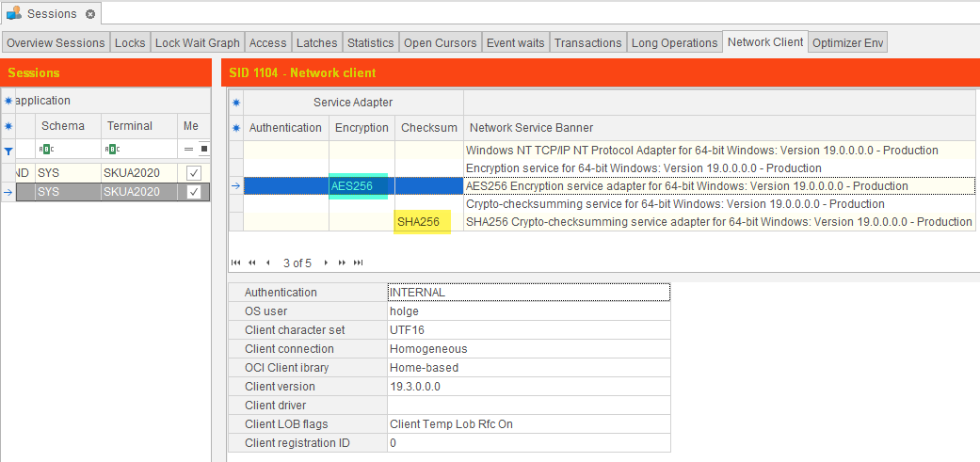
Task: Click the Service Adapter band header
Action: (353, 103)
